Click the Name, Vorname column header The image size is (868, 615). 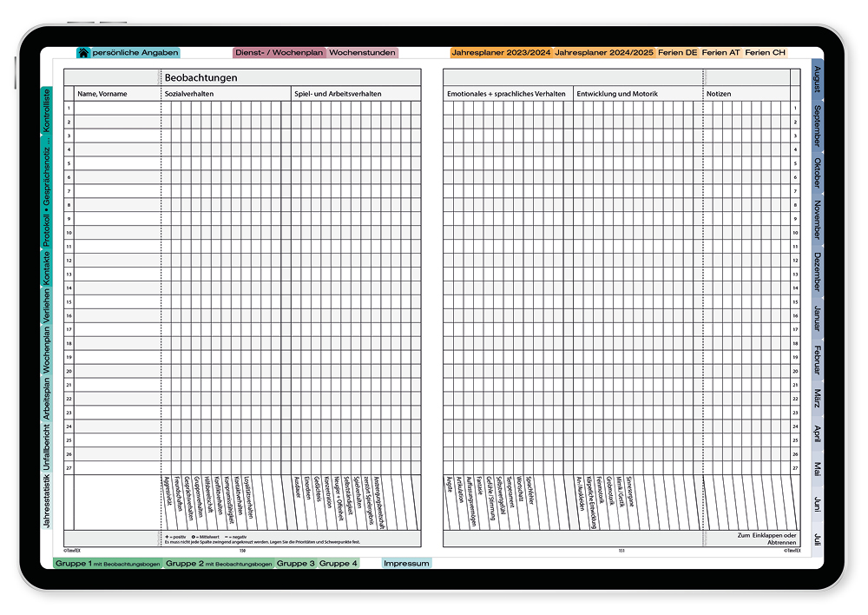[x=102, y=94]
